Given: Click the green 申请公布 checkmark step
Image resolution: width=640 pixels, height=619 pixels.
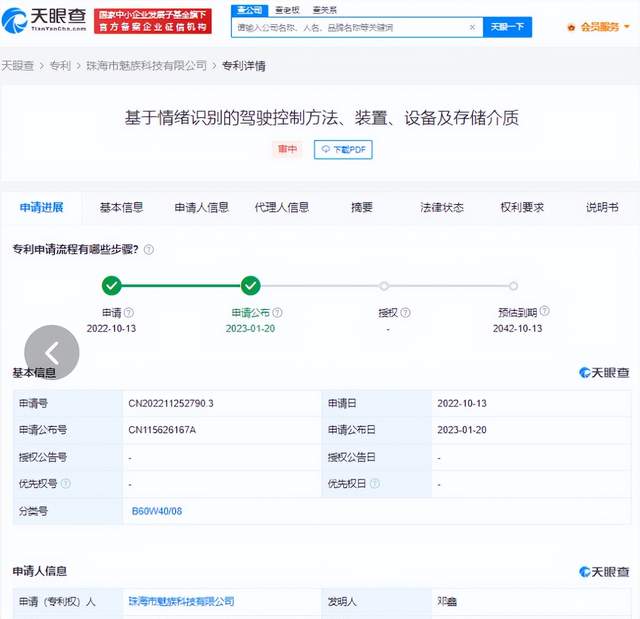Looking at the screenshot, I should (x=250, y=286).
